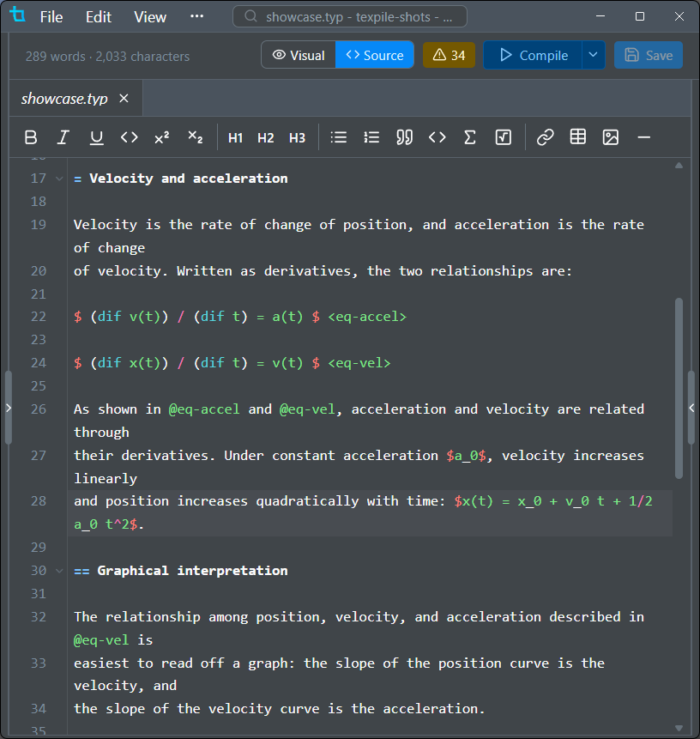Collapse the Graphical interpretation section fold
This screenshot has width=700, height=739.
click(x=59, y=571)
